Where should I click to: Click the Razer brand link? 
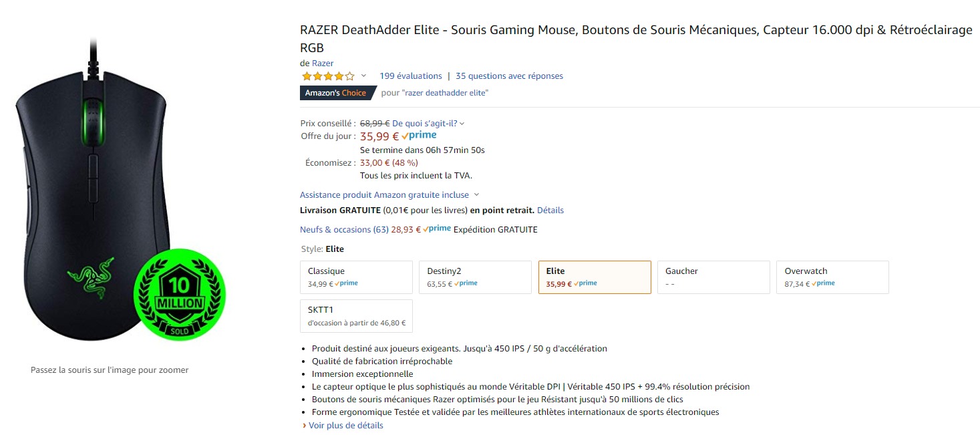pyautogui.click(x=323, y=63)
